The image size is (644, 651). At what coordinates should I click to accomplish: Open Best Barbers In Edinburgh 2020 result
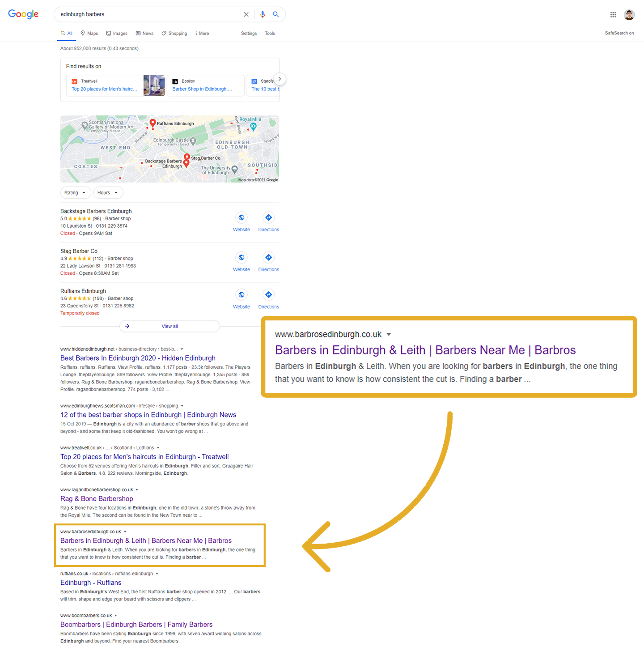138,358
